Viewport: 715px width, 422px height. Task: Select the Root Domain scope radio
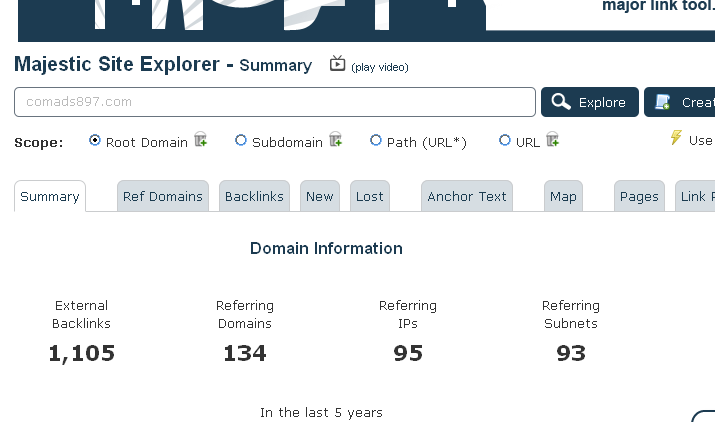95,141
